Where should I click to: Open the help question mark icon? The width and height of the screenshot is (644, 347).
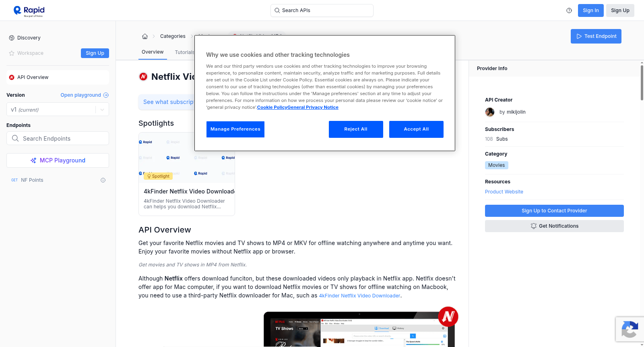click(569, 10)
